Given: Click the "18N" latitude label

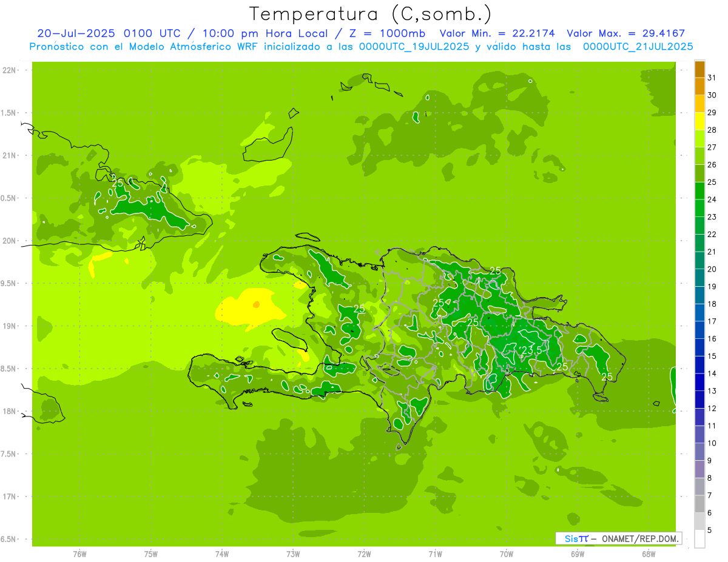Looking at the screenshot, I should (9, 411).
